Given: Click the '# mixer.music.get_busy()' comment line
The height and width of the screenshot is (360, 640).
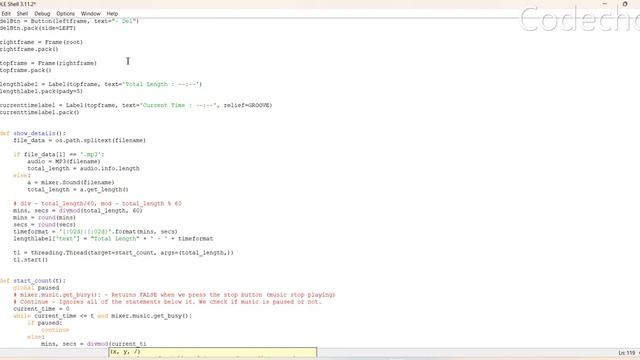Looking at the screenshot, I should point(174,295).
